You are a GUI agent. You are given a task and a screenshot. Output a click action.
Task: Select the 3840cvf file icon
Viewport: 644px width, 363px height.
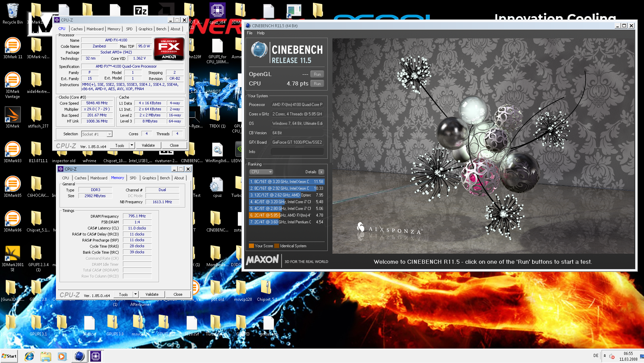tap(89, 325)
